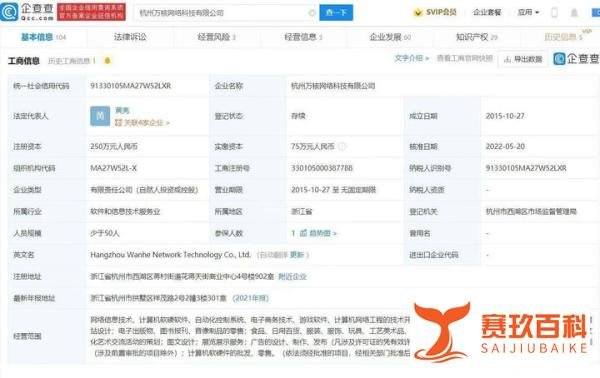The width and height of the screenshot is (600, 378).
Task: Click the legal representative avatar icon
Action: [100, 116]
